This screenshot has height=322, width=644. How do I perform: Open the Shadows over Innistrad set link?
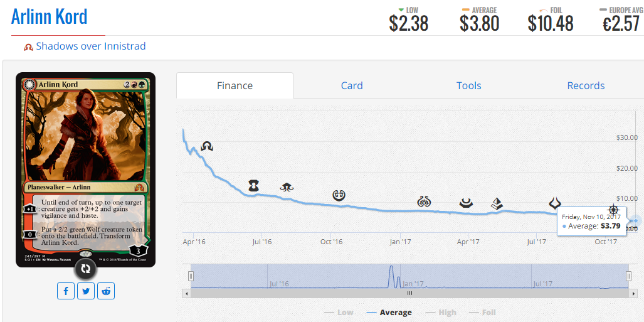point(91,46)
